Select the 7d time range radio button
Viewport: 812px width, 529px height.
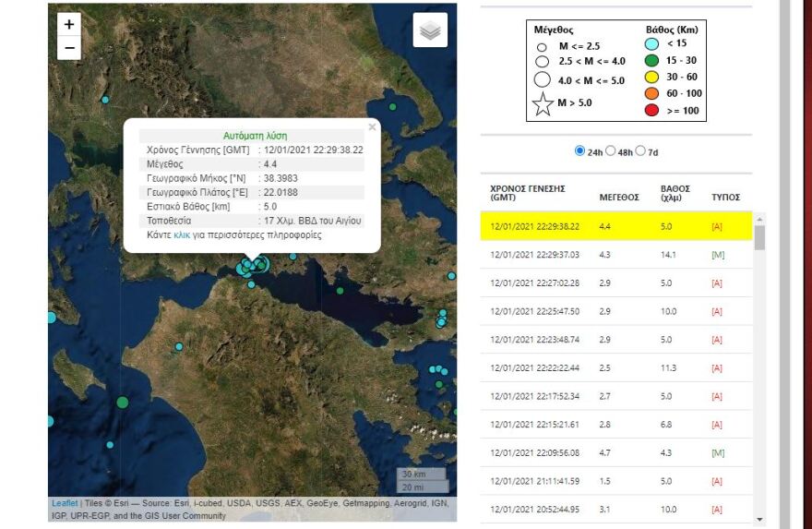640,150
